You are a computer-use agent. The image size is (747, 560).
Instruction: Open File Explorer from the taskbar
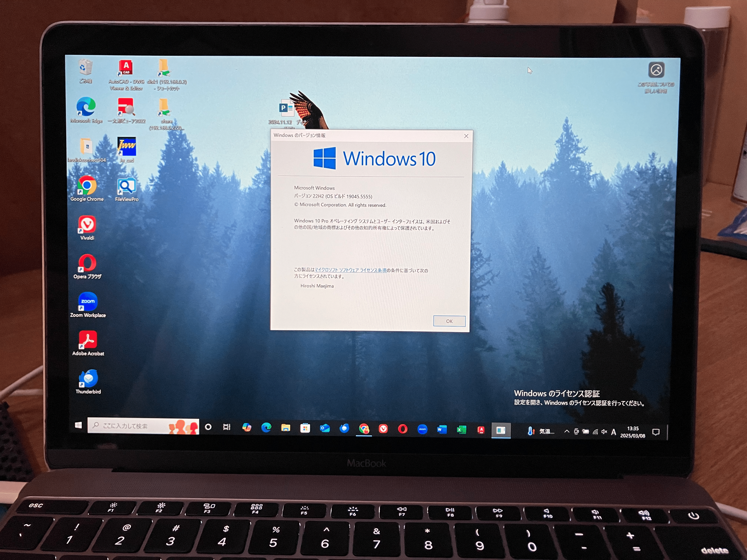(286, 428)
